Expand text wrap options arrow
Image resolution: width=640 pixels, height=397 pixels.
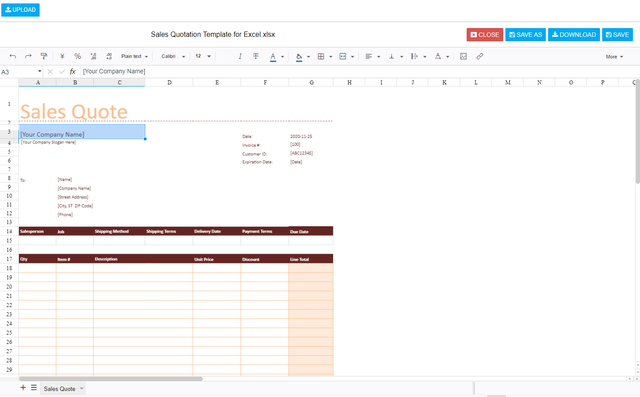[424, 56]
